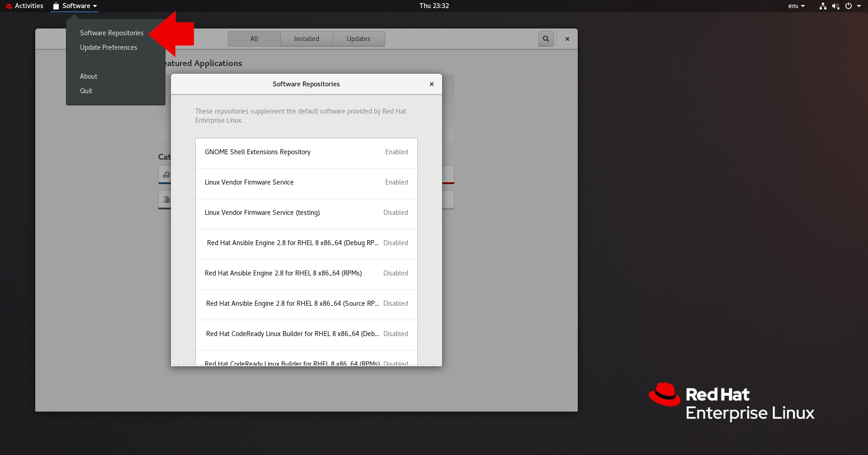Click the power icon in the top bar
Viewport: 868px width, 455px height.
point(849,6)
